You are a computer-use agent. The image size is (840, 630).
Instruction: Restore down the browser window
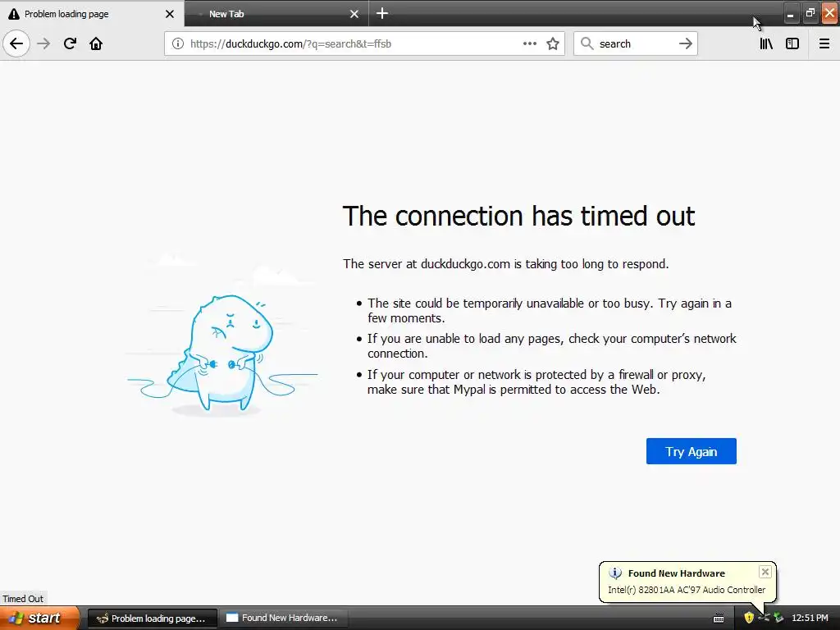[x=810, y=13]
